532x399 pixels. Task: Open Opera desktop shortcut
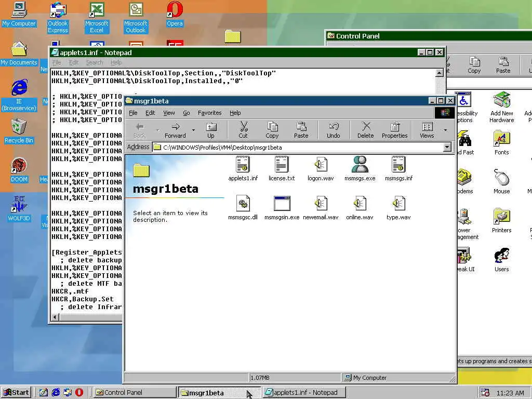[x=175, y=14]
